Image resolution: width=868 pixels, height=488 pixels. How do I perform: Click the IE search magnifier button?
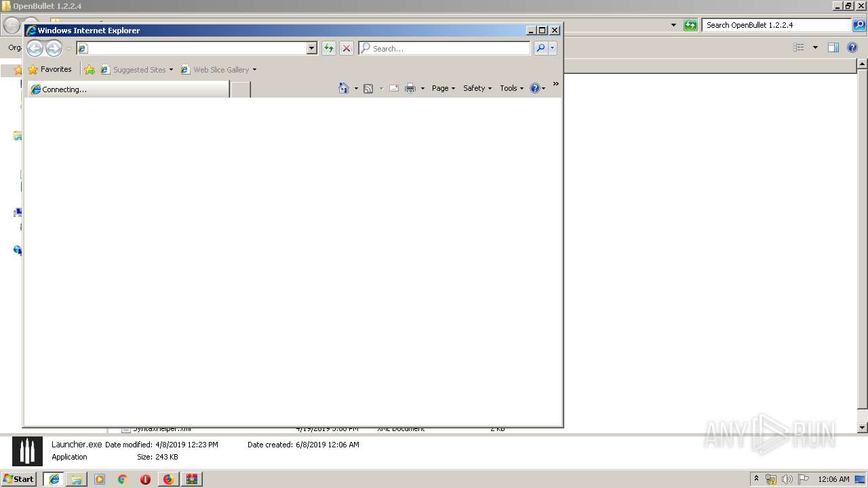coord(540,48)
